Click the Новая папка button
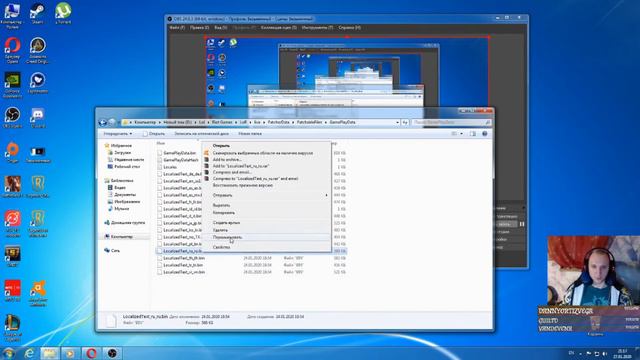This screenshot has height=360, width=640. tap(250, 134)
